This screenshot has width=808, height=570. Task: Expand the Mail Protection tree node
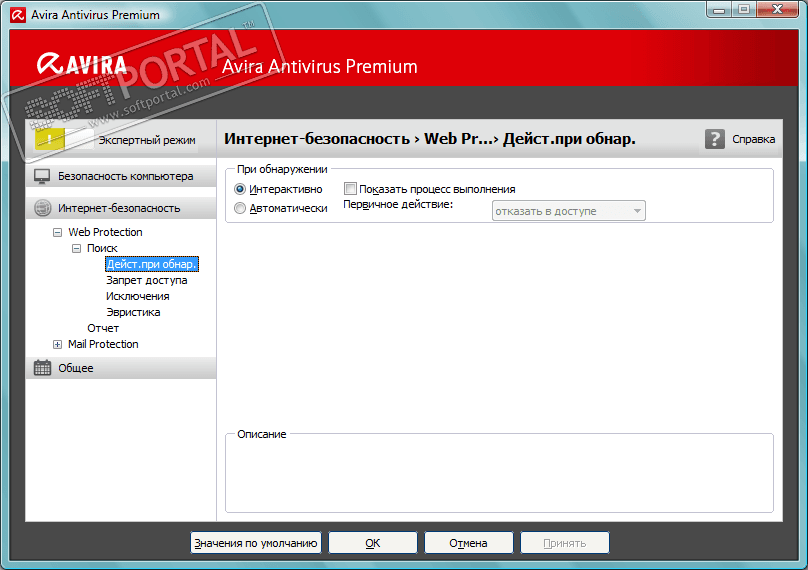point(57,344)
